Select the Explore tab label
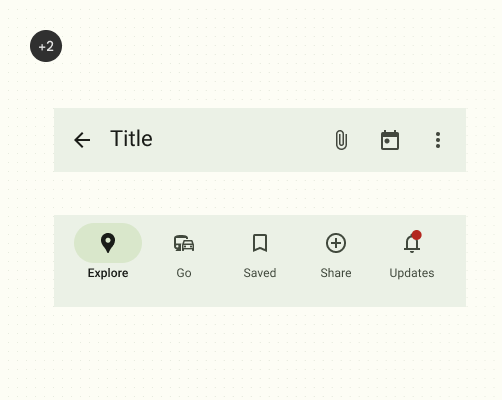This screenshot has width=502, height=400. [x=108, y=273]
